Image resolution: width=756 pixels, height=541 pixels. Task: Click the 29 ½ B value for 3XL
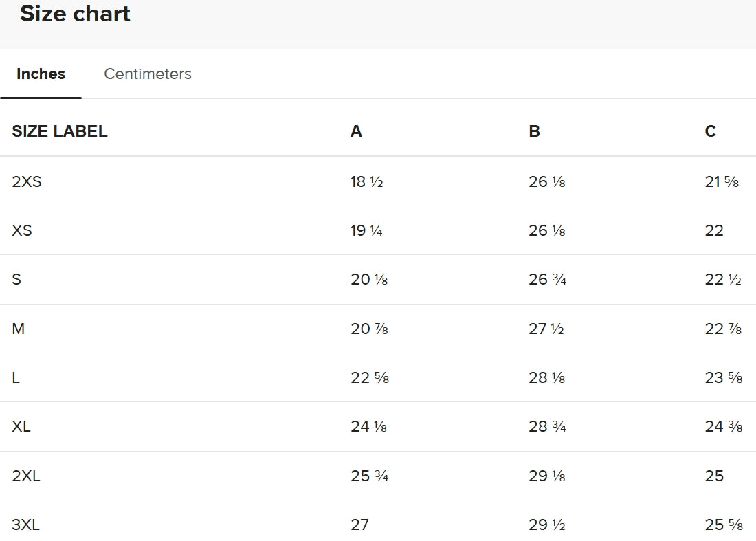click(547, 525)
